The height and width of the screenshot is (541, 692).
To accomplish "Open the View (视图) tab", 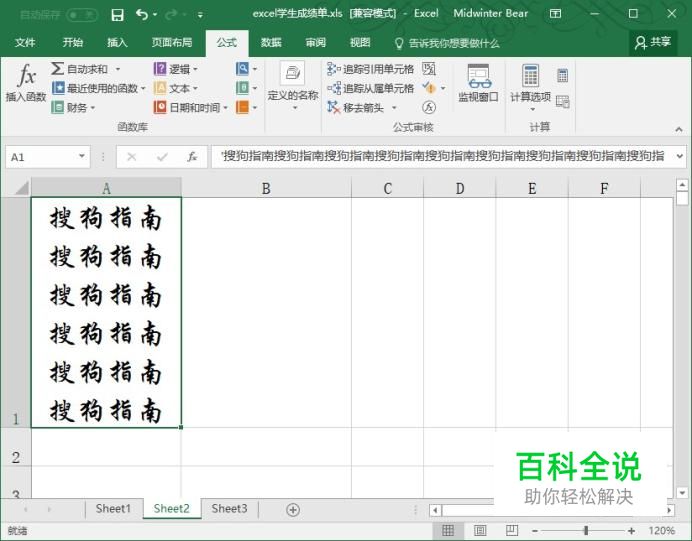I will 360,42.
